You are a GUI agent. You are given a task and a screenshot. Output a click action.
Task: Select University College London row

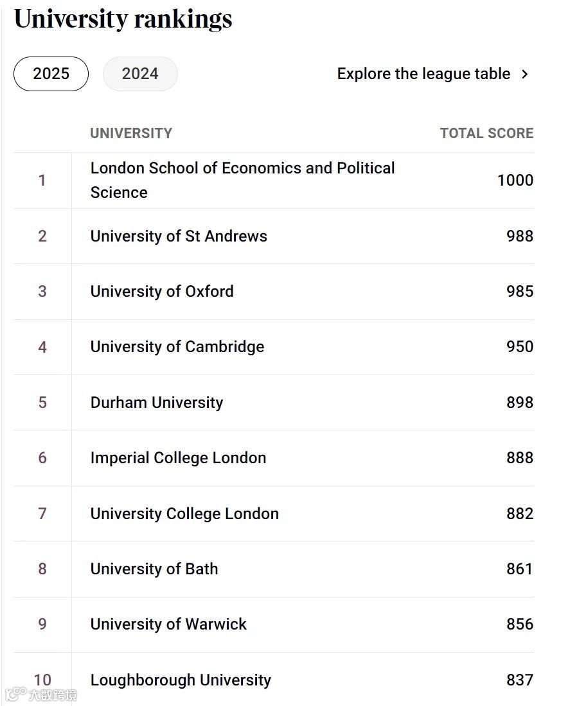tap(184, 514)
